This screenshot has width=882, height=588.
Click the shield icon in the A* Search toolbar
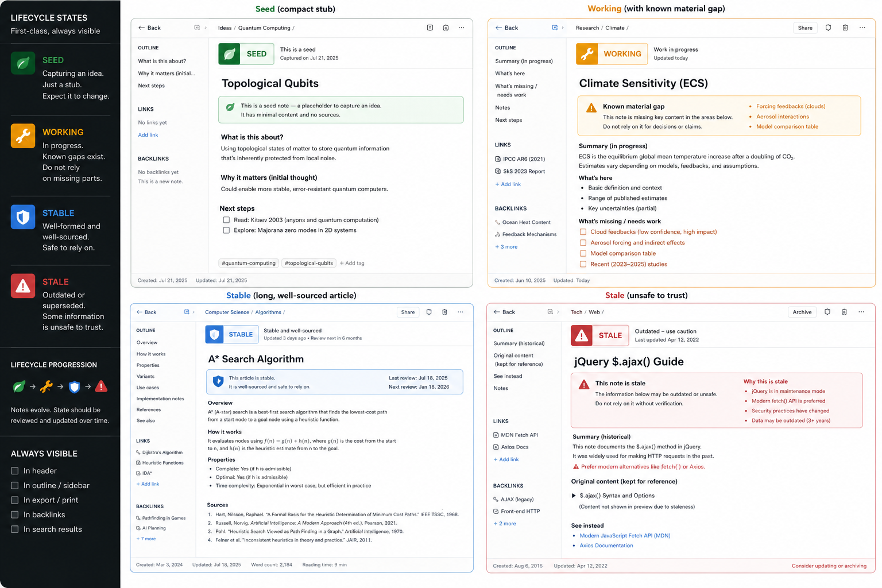tap(429, 312)
